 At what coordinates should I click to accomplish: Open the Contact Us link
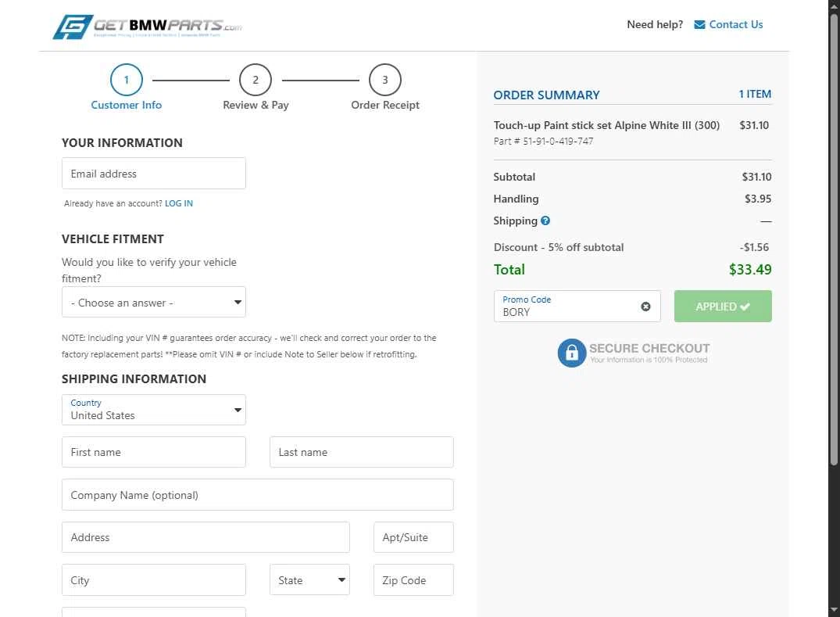click(x=735, y=25)
